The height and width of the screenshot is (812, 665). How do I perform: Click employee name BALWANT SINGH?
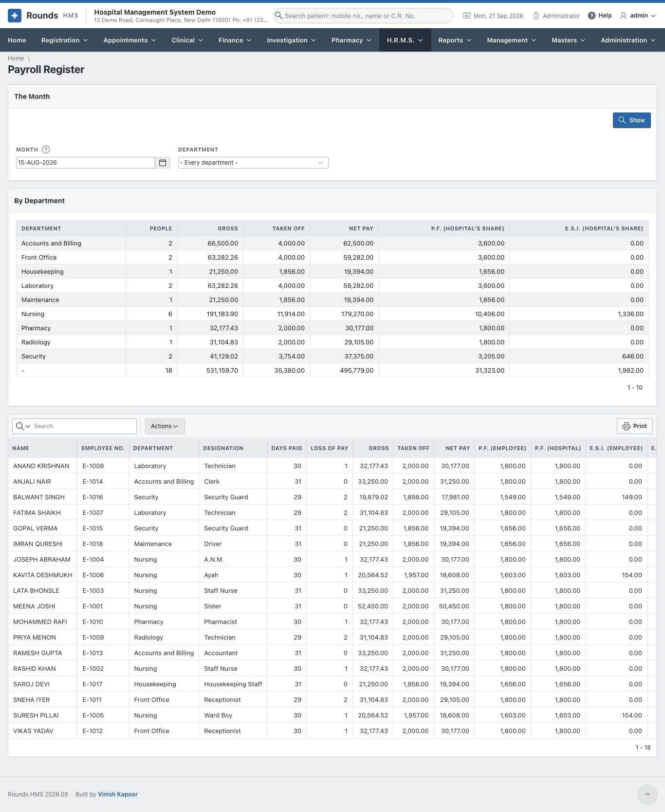[39, 497]
